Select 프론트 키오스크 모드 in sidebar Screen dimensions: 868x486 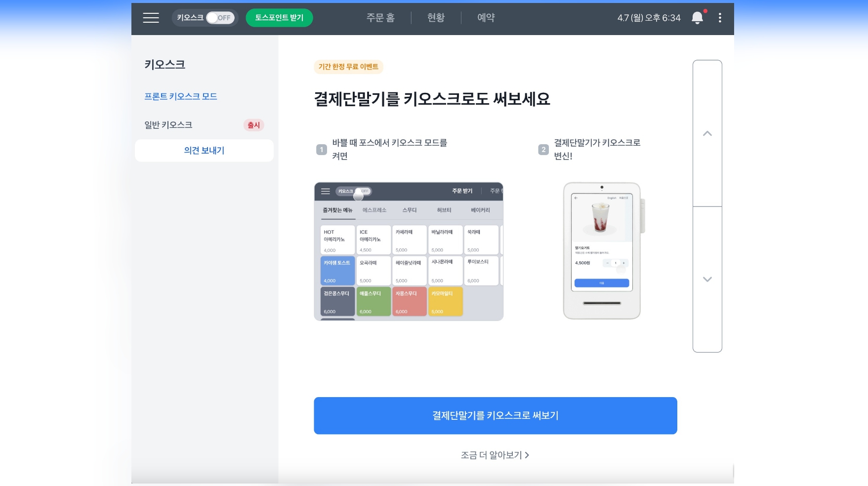pyautogui.click(x=181, y=96)
